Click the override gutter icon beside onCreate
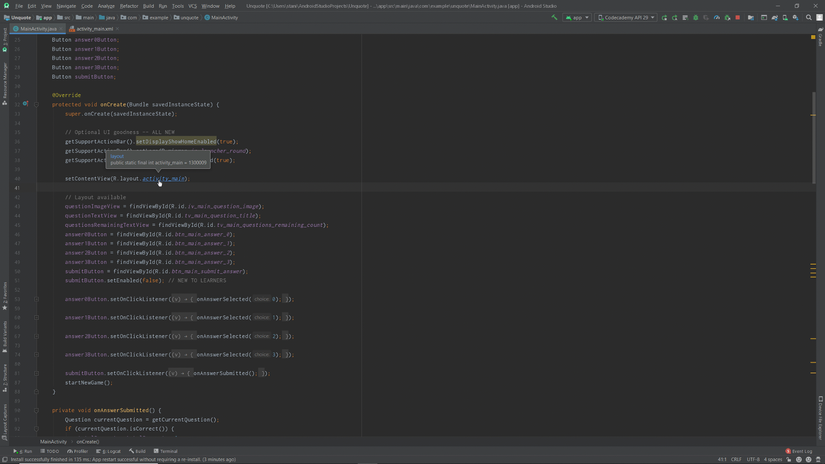825x464 pixels. coord(25,104)
